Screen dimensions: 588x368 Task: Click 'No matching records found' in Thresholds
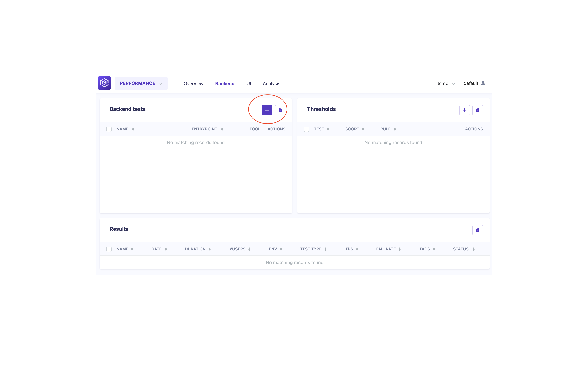[393, 142]
